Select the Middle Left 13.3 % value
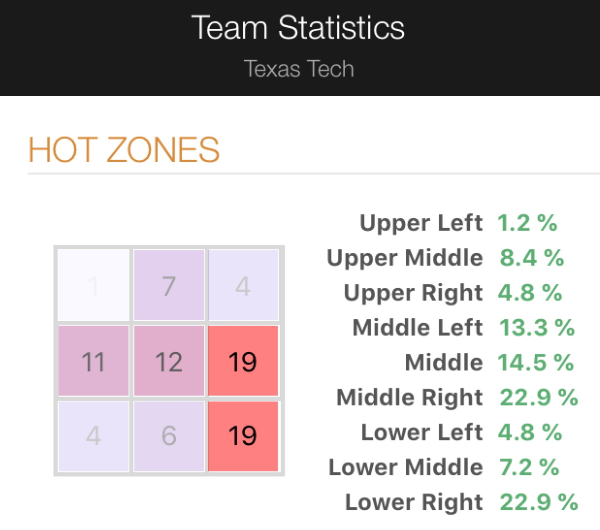 (537, 328)
